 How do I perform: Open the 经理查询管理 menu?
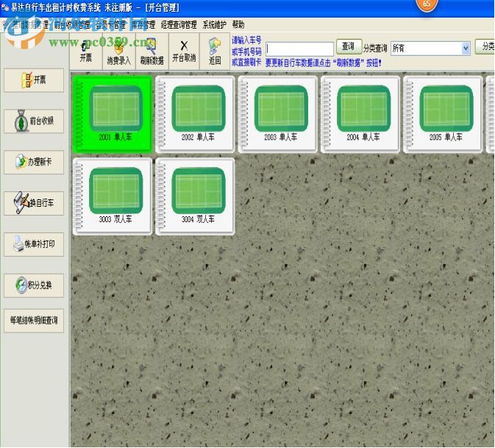coord(179,24)
